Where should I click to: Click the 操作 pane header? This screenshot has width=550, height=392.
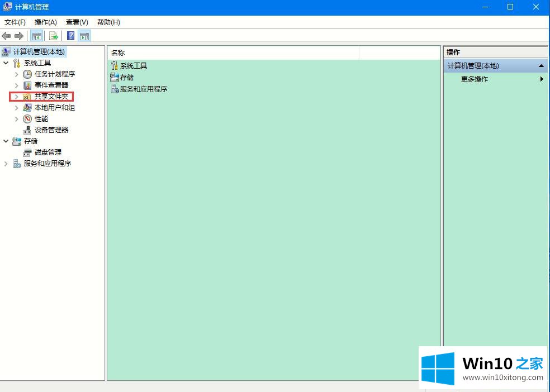pyautogui.click(x=495, y=52)
